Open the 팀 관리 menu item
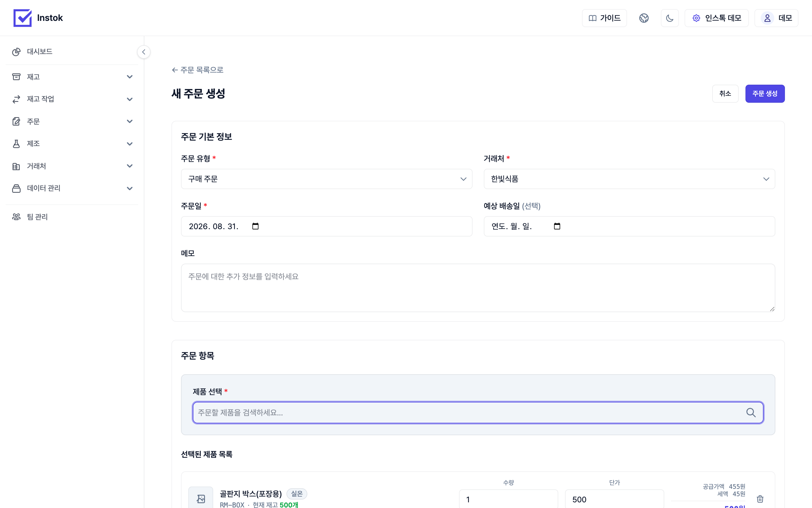Viewport: 812px width, 508px height. [72, 217]
